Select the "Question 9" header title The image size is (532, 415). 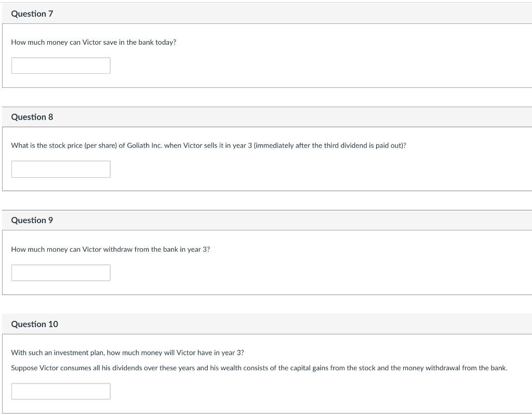[32, 221]
